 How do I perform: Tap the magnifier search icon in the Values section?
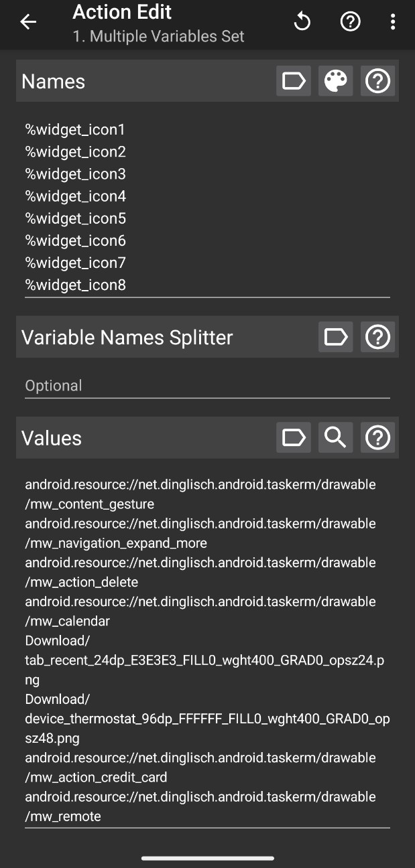point(336,437)
